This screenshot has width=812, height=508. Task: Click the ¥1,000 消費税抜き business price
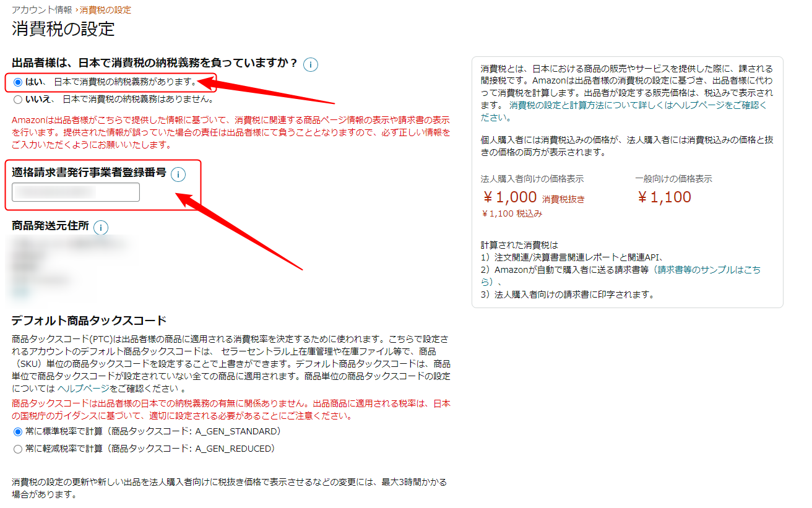pyautogui.click(x=533, y=198)
